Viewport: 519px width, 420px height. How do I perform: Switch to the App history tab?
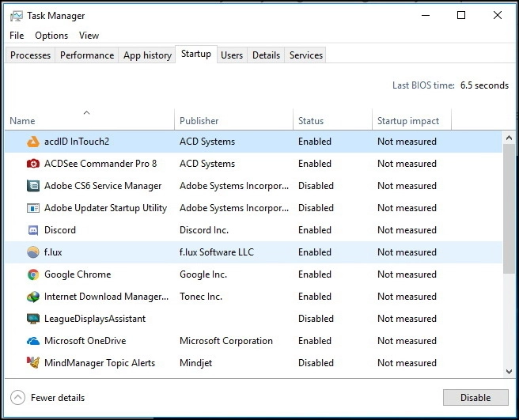147,55
